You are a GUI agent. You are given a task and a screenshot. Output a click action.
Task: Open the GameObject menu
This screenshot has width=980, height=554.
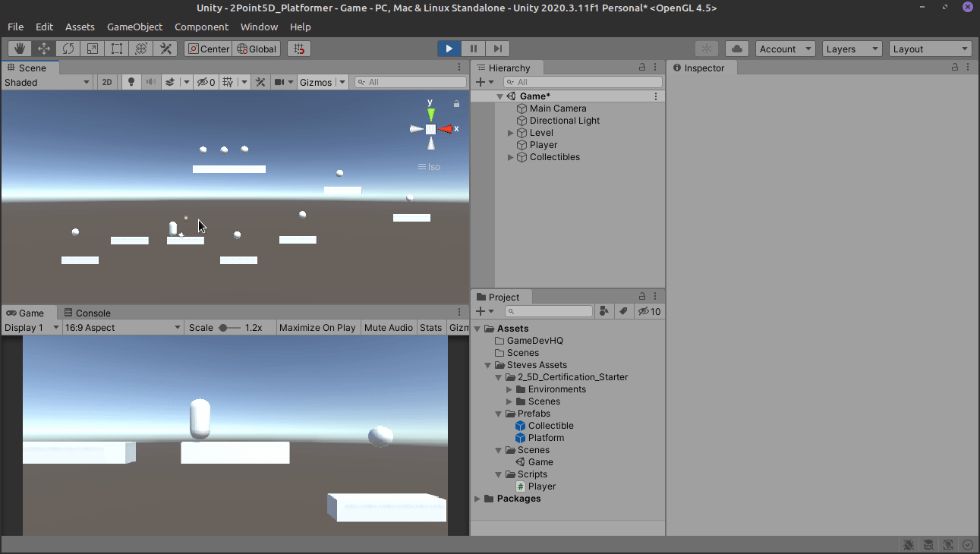(x=134, y=27)
